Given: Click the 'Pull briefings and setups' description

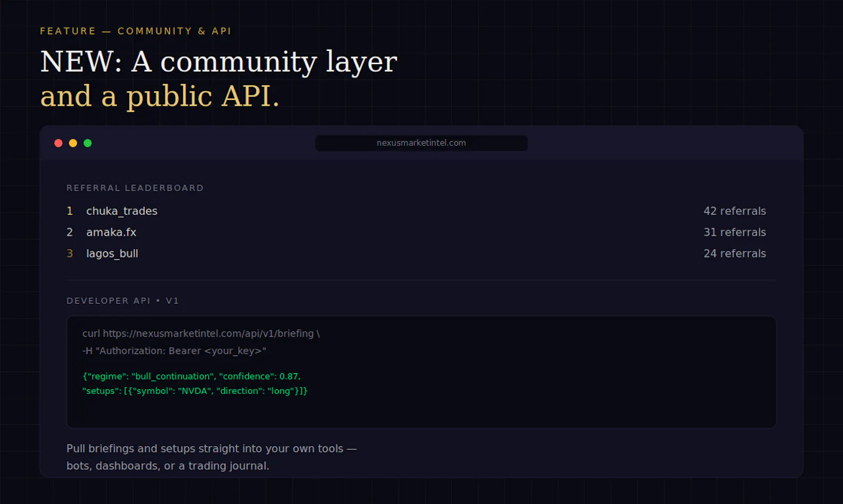Looking at the screenshot, I should pos(212,457).
